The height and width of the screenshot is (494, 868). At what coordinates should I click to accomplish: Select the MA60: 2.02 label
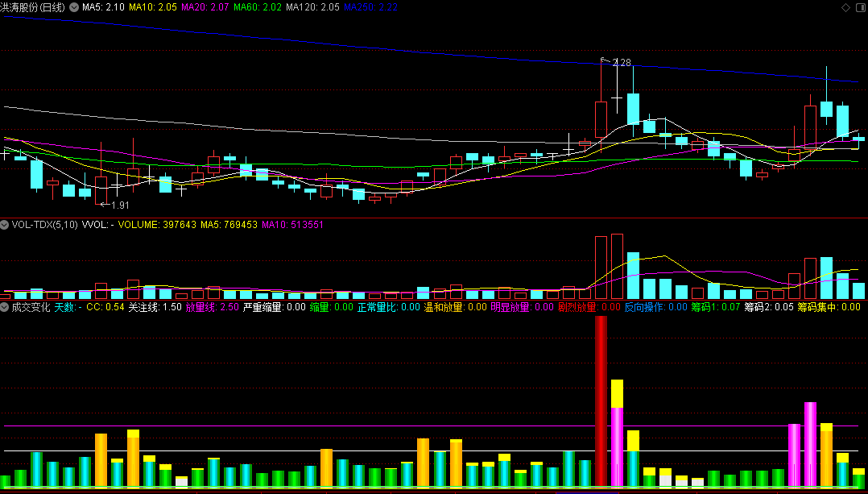(x=258, y=8)
